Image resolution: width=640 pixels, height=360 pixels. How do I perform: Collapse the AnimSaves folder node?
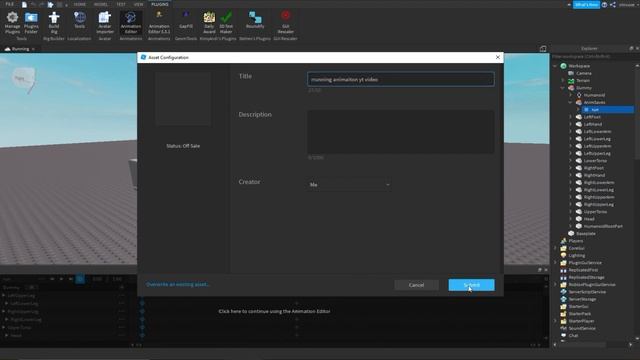click(571, 102)
